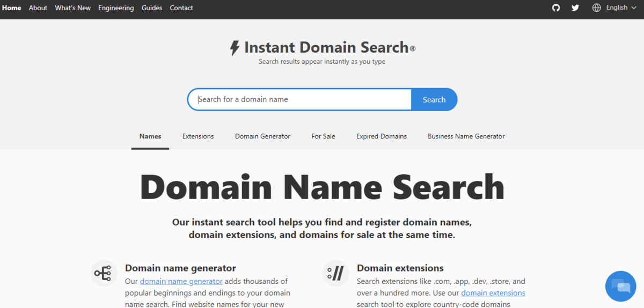This screenshot has height=308, width=644.
Task: Open the GitHub icon link
Action: pos(556,8)
